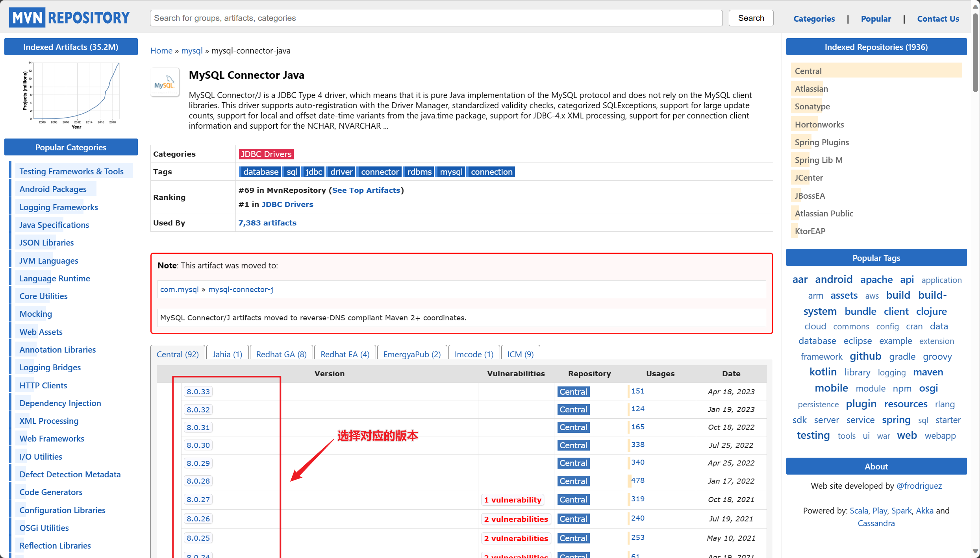Screen dimensions: 980x558
Task: Click the MySQL artifact logo icon
Action: (165, 82)
